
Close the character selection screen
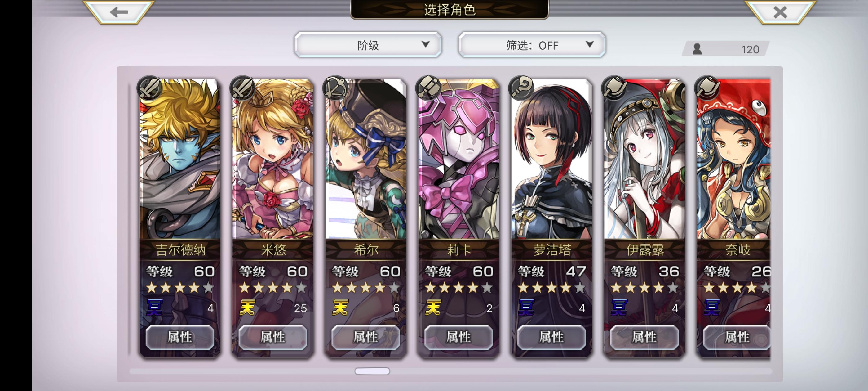point(780,12)
